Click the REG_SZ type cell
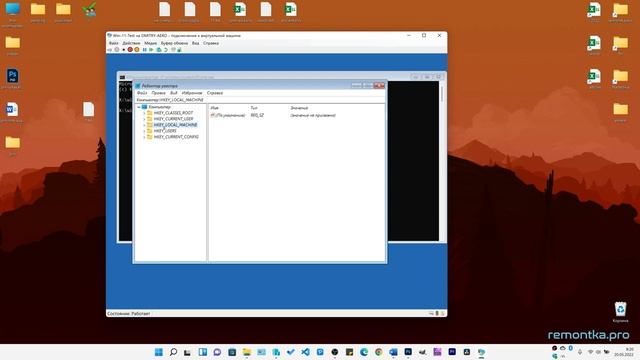The image size is (640, 360). click(x=257, y=116)
